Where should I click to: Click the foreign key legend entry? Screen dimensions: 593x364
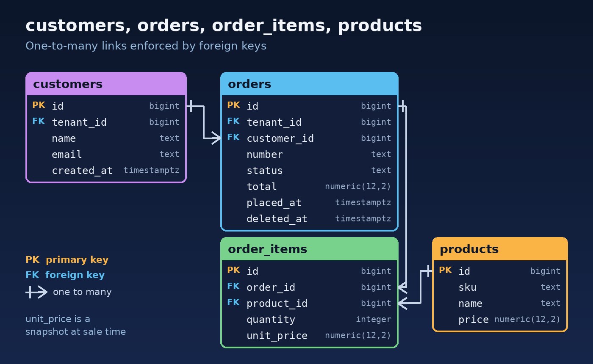(65, 275)
